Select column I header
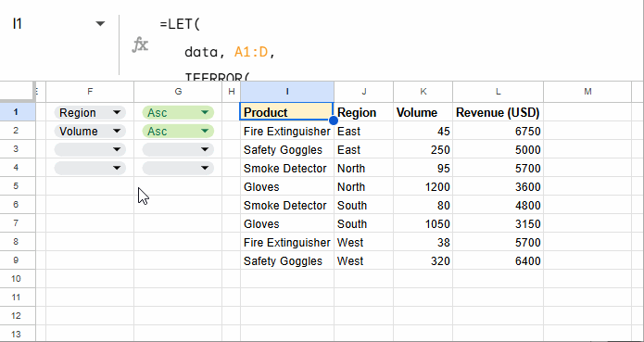Viewport: 644px width, 342px height. click(287, 92)
